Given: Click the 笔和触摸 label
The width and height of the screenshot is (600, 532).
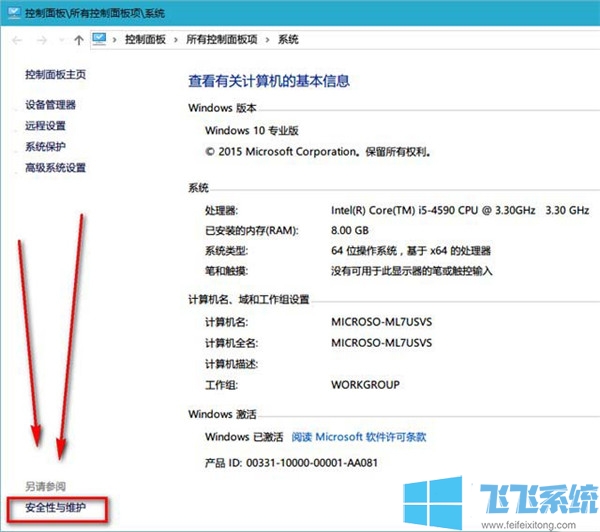Looking at the screenshot, I should click(226, 271).
